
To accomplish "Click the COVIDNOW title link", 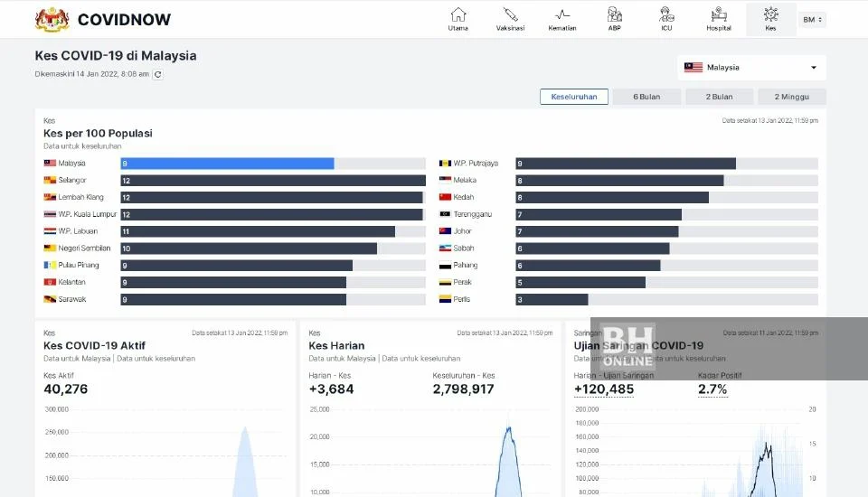I will tap(124, 20).
